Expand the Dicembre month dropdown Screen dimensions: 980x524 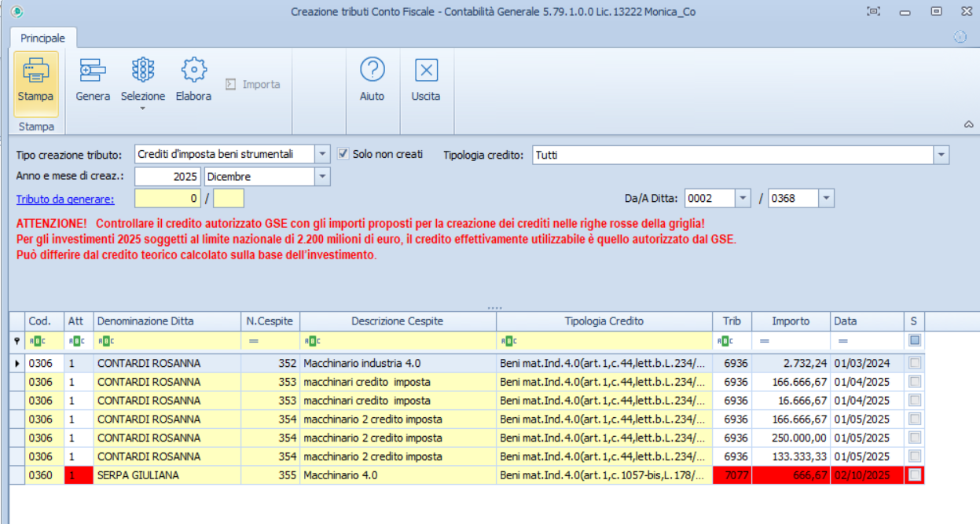322,177
